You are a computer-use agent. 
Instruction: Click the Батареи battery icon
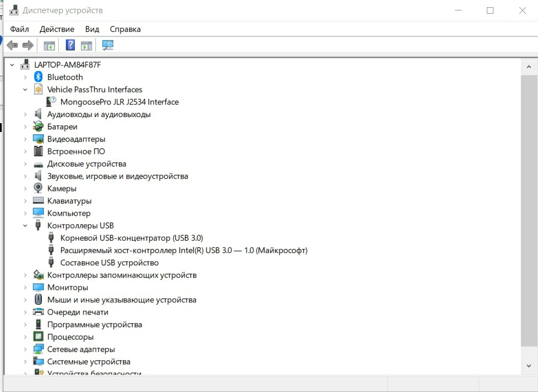tap(38, 126)
